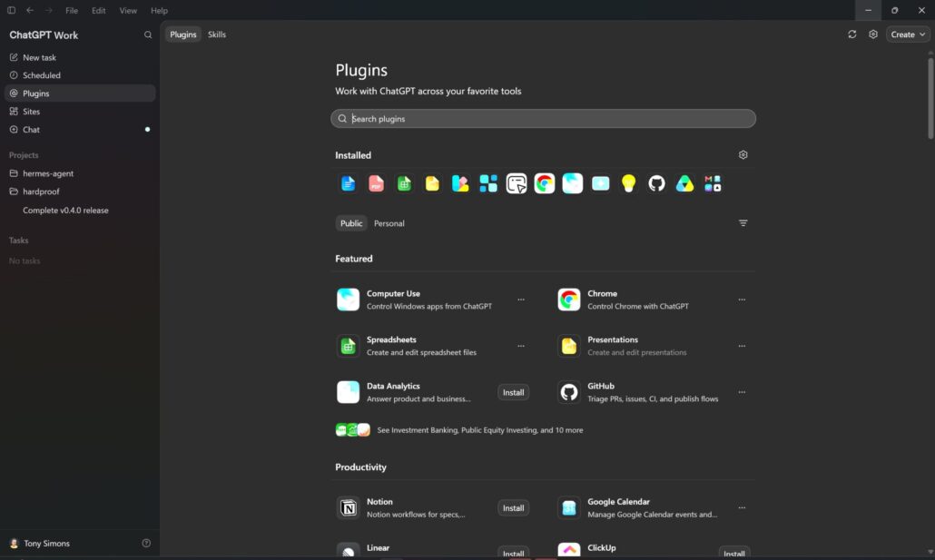
Task: Open the browser-cursor plugin icon in Installed
Action: pyautogui.click(x=517, y=183)
